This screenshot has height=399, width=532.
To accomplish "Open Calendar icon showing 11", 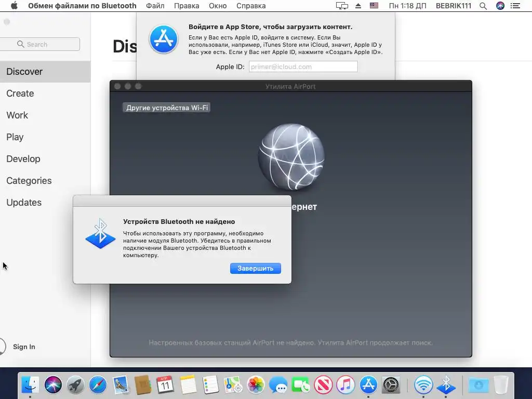I will [x=165, y=385].
